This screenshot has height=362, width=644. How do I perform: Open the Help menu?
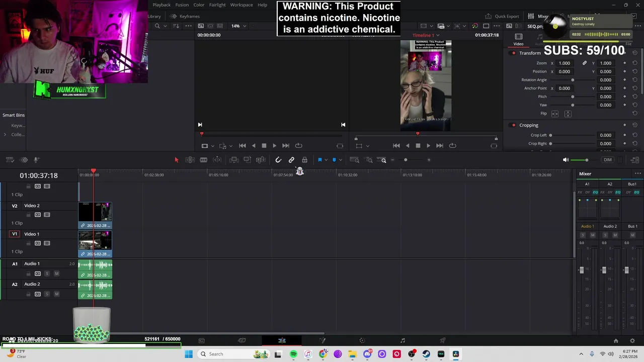(x=262, y=5)
